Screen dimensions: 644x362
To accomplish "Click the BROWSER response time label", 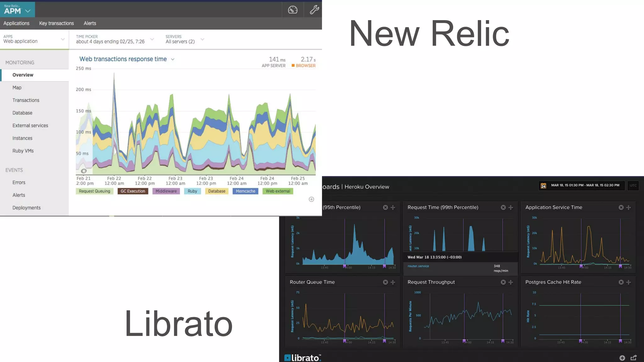I will [304, 66].
